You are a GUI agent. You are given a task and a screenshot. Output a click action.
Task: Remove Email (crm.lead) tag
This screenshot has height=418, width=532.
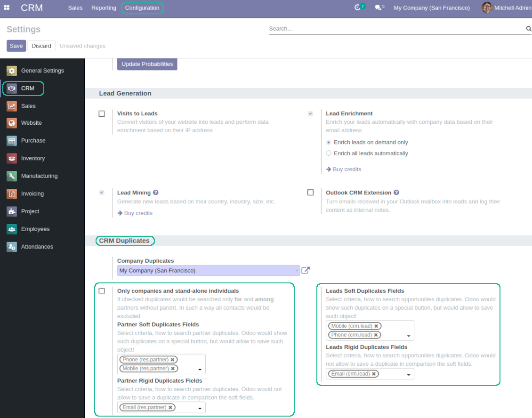click(373, 374)
